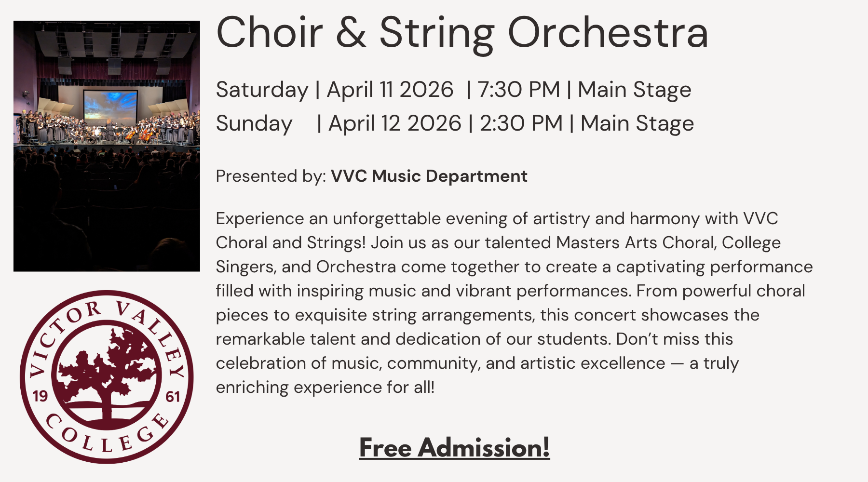
Task: Click the 2:30 PM showtime
Action: 521,123
